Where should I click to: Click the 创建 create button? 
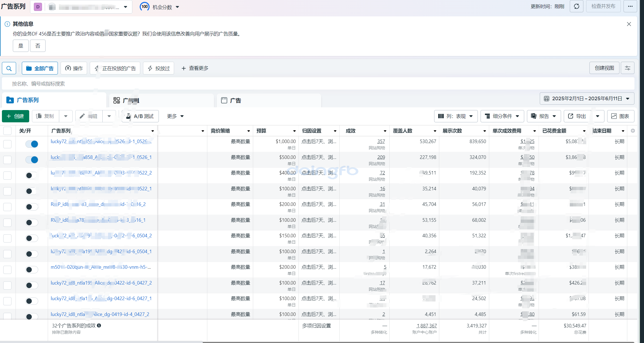coord(16,116)
